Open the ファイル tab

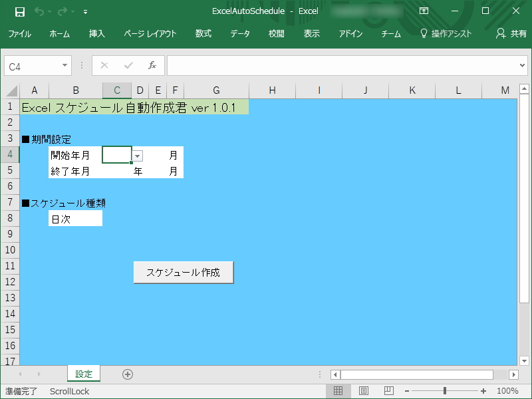pos(20,34)
